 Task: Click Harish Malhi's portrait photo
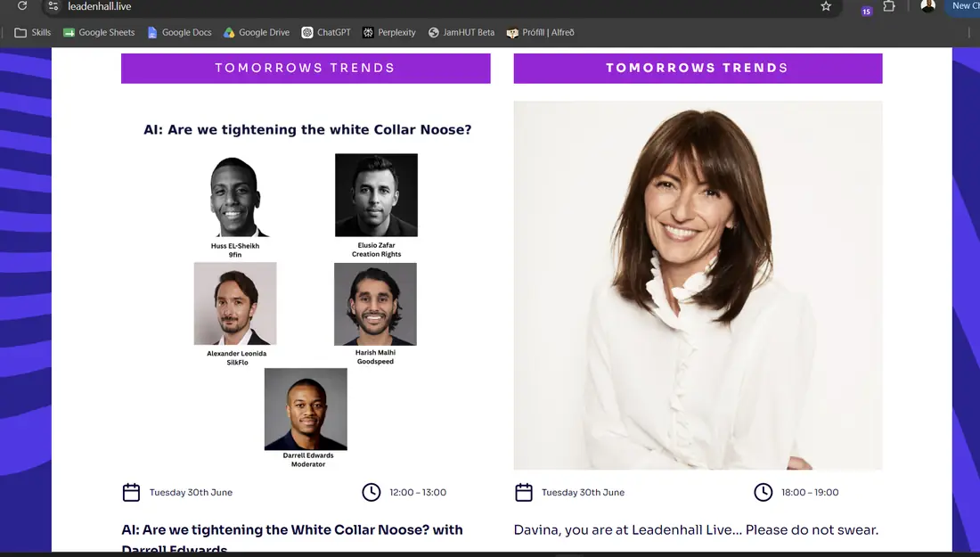click(x=375, y=304)
